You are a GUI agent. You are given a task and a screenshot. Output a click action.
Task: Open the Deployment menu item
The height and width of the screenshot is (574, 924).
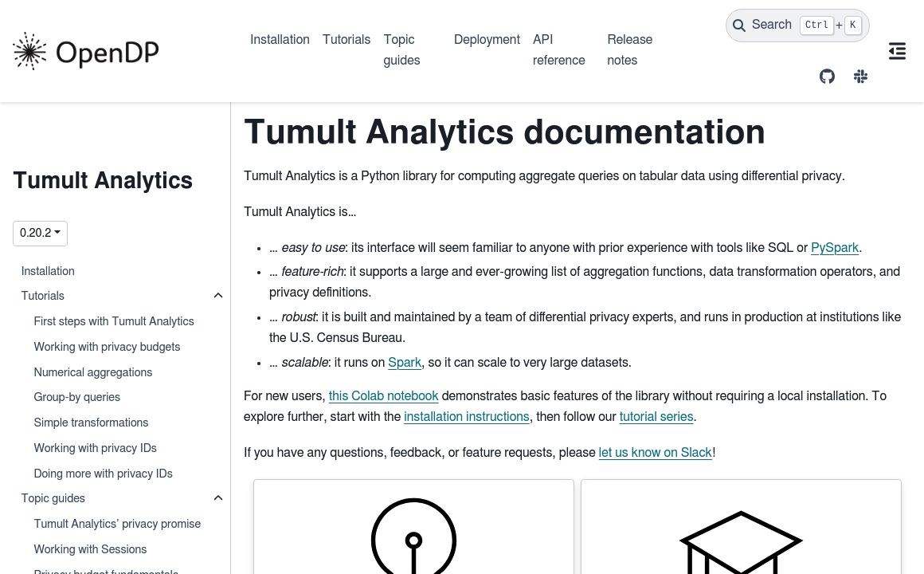[487, 40]
